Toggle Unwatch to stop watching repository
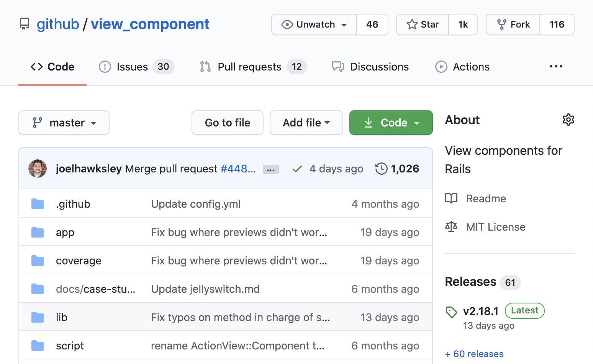 [313, 24]
